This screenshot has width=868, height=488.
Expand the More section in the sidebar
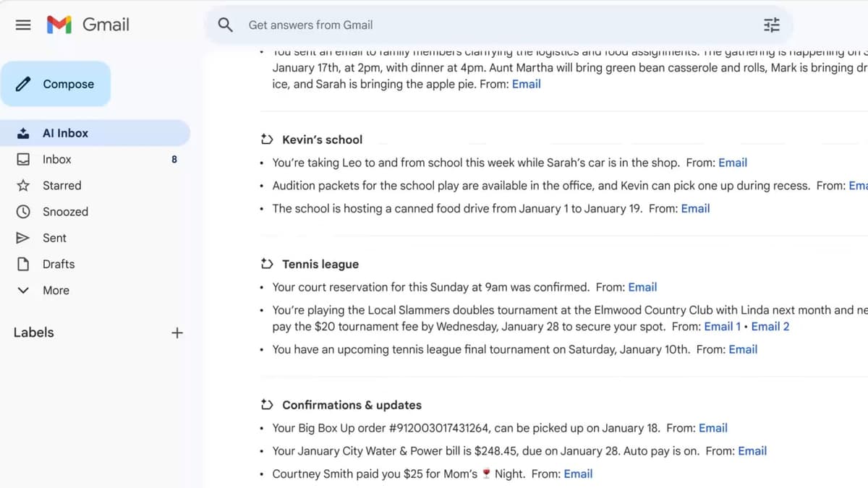click(24, 290)
